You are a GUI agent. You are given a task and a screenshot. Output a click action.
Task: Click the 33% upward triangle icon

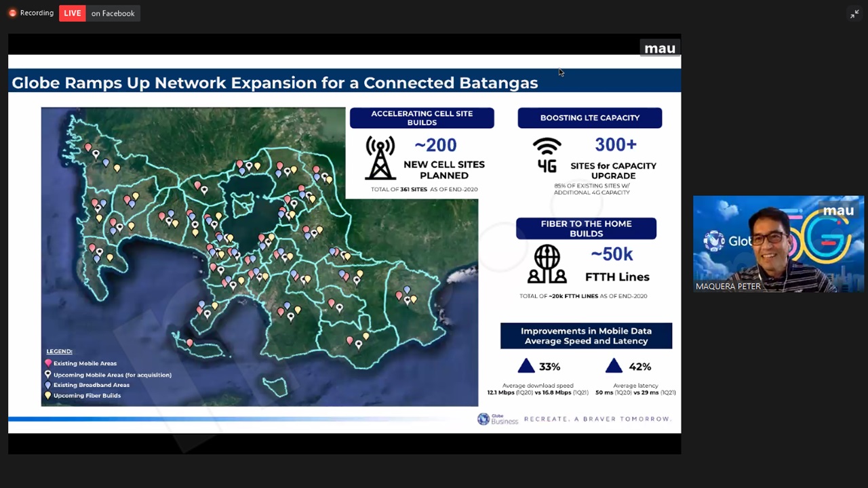[x=526, y=366]
